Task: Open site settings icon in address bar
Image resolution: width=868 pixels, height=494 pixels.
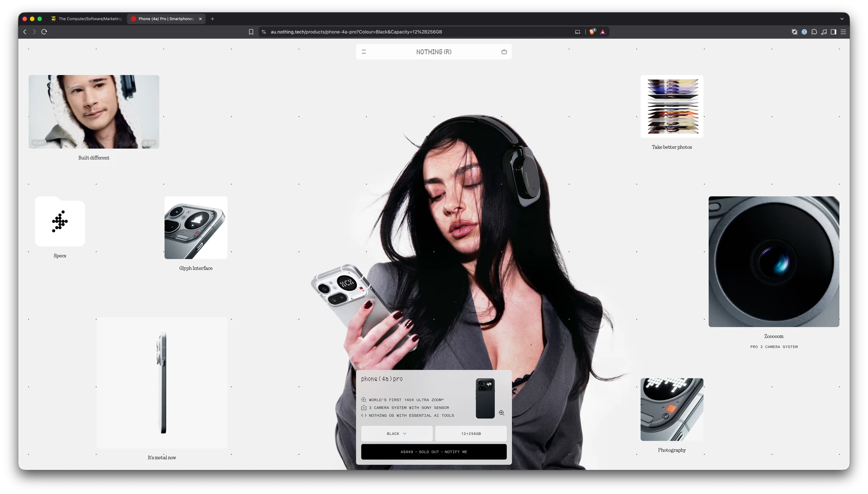Action: tap(264, 32)
